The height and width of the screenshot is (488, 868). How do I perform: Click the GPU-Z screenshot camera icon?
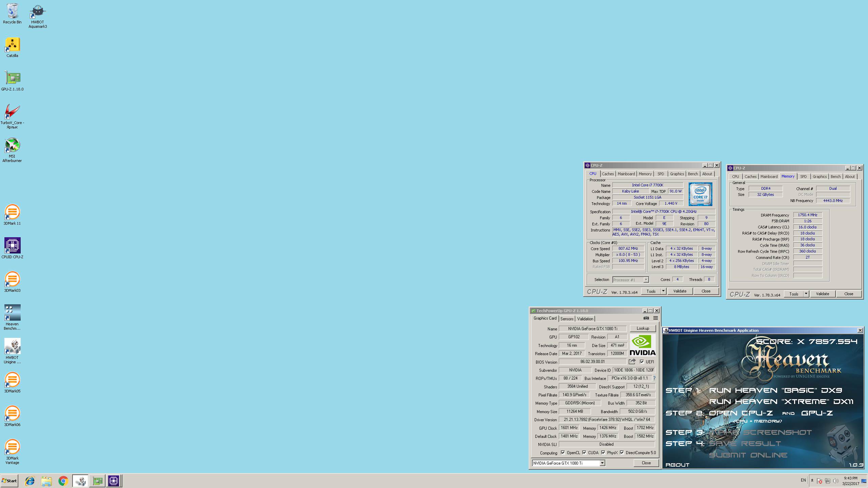pos(646,318)
